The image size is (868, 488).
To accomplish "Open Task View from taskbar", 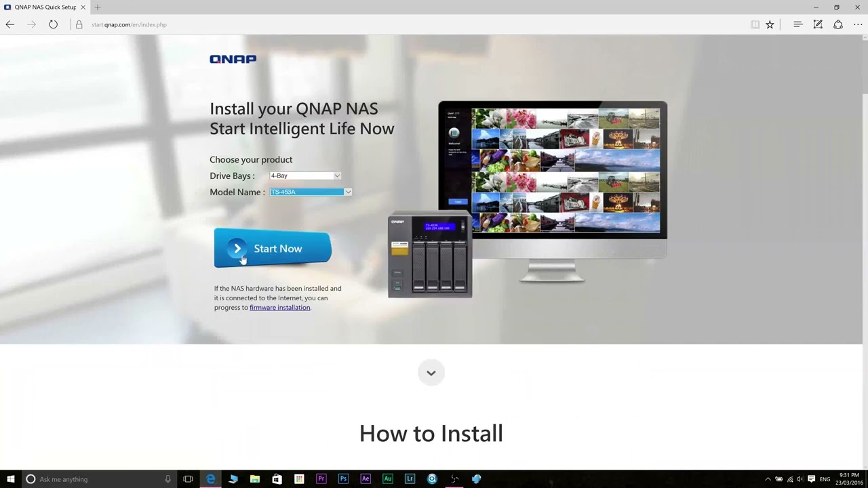I will point(188,479).
